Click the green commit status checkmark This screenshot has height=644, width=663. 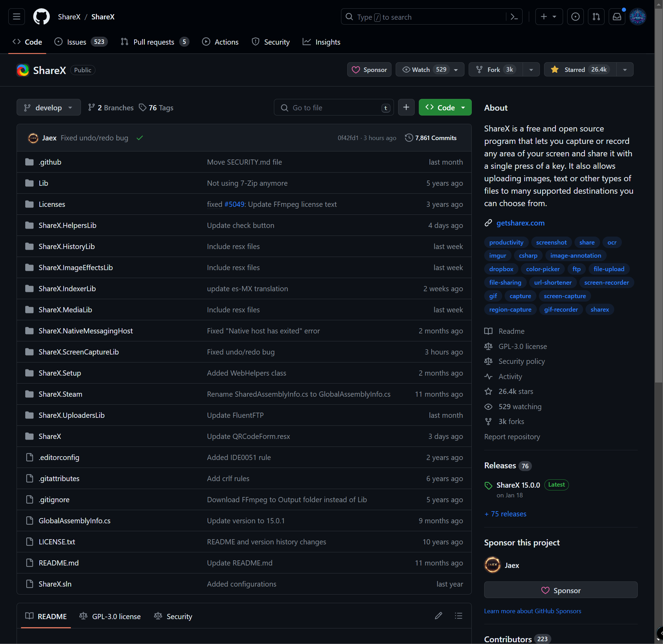click(140, 138)
